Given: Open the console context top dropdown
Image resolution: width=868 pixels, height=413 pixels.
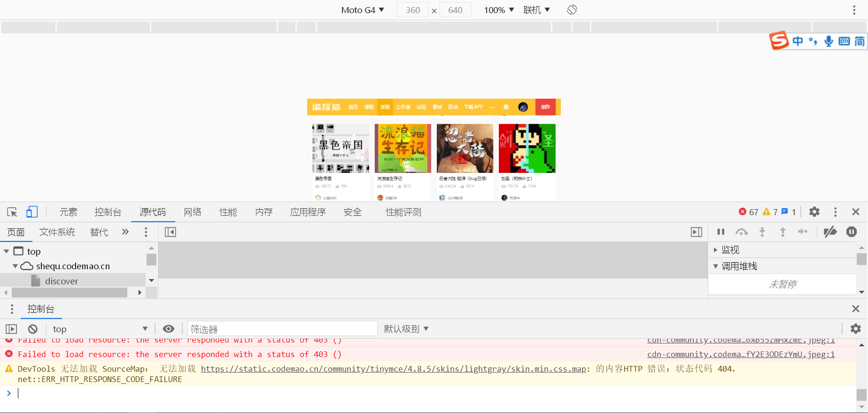Looking at the screenshot, I should (x=100, y=329).
